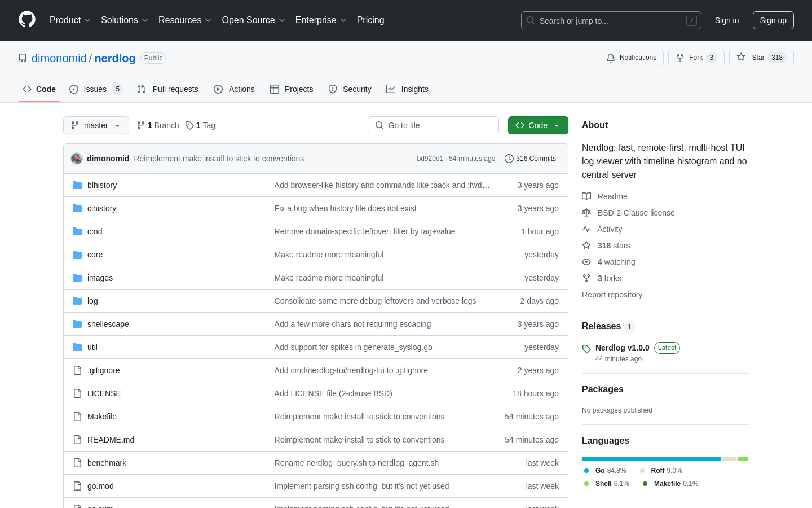
Task: Click the Go language color dot
Action: point(586,471)
